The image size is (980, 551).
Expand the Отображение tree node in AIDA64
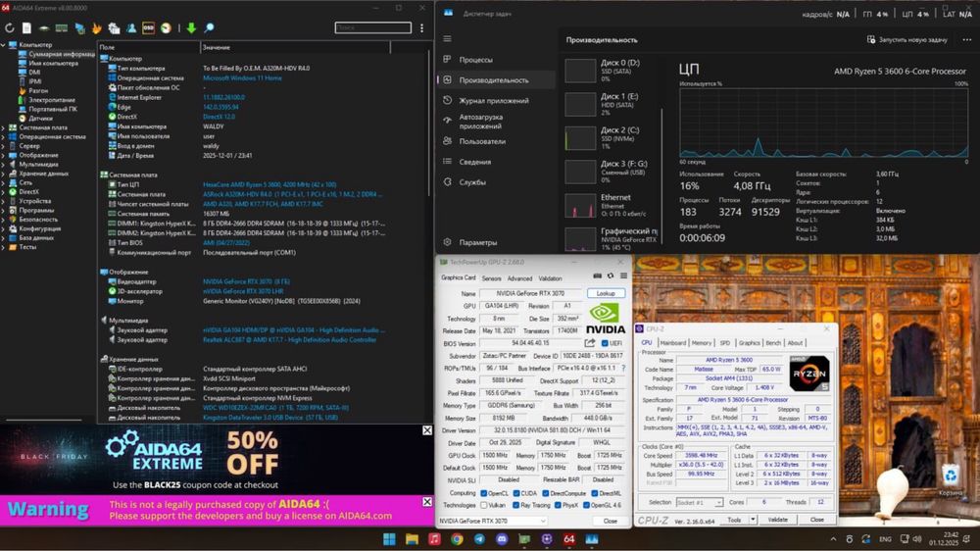pos(4,155)
